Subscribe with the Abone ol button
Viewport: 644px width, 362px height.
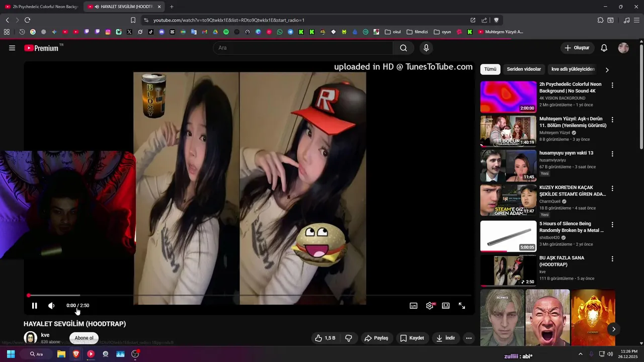[x=84, y=338]
